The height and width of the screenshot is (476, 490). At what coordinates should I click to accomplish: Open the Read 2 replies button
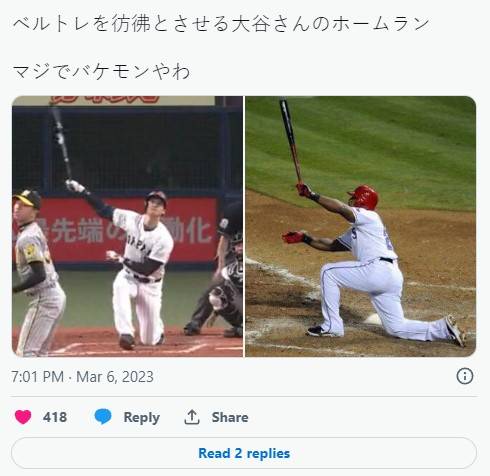244,453
